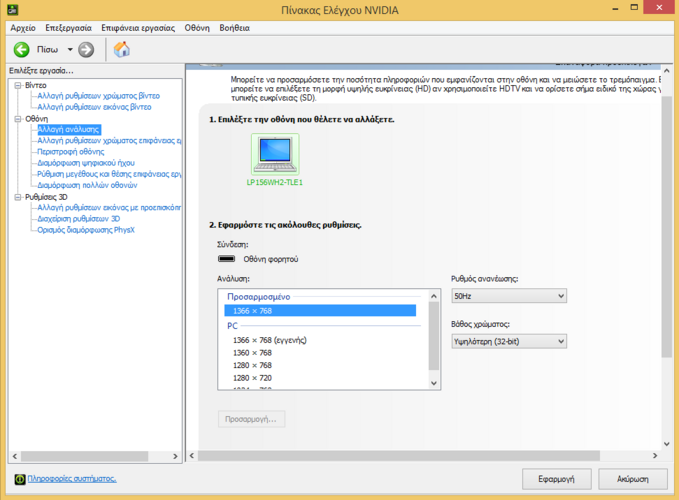This screenshot has width=679, height=500.
Task: Open Διαμόρφωση ψηφιακού ήχου task
Action: 86,163
